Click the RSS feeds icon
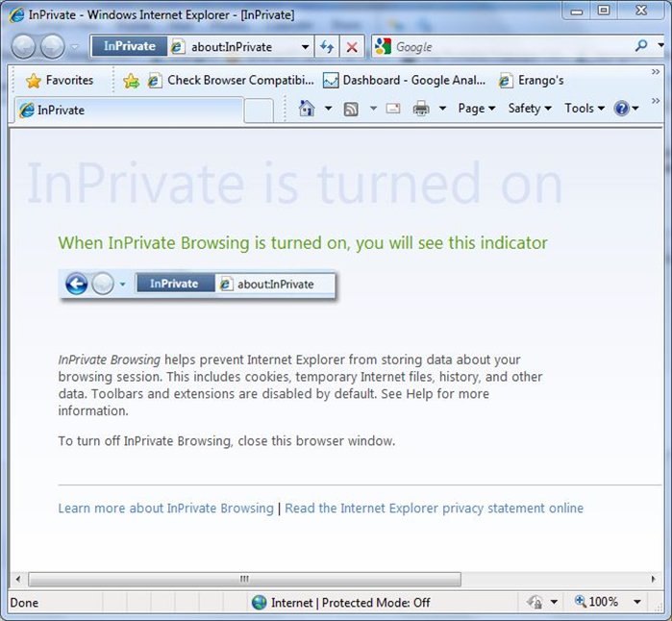This screenshot has width=672, height=621. pos(351,110)
